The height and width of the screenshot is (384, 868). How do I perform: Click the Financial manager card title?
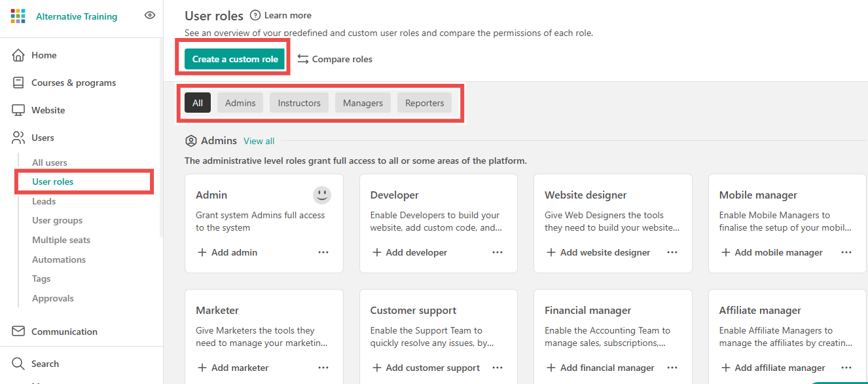588,310
